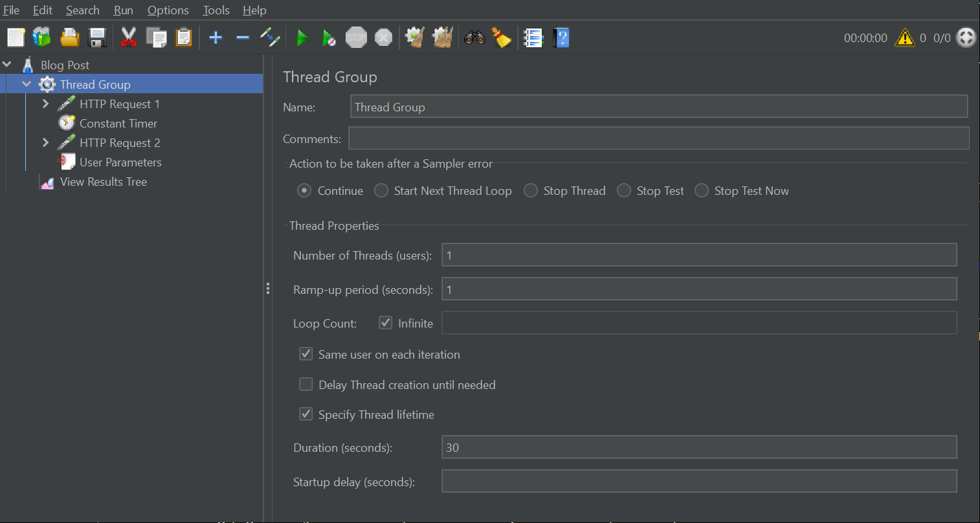Click Start no pauses icon
The image size is (980, 523).
click(x=329, y=38)
